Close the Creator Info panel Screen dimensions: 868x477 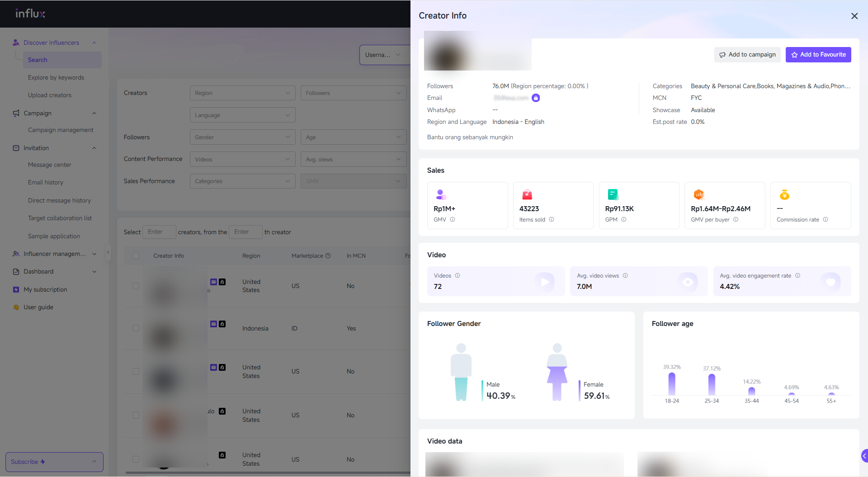coord(854,16)
